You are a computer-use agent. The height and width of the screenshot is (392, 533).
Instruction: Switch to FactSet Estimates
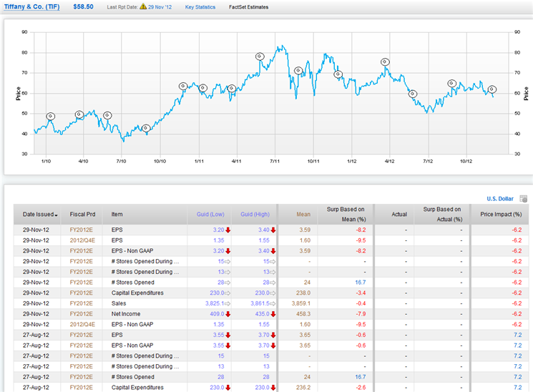248,7
